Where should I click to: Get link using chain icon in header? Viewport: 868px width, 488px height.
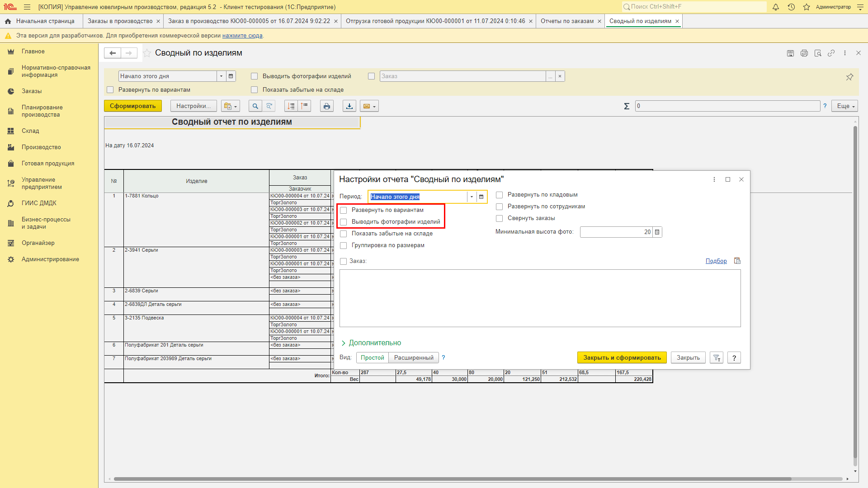[831, 53]
